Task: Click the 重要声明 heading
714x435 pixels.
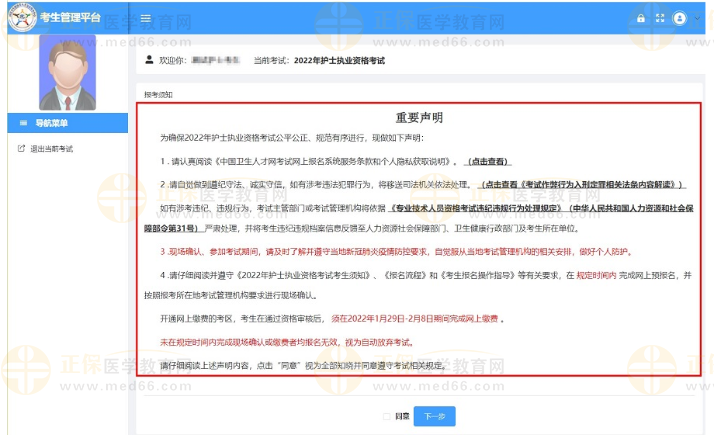Action: [x=420, y=117]
